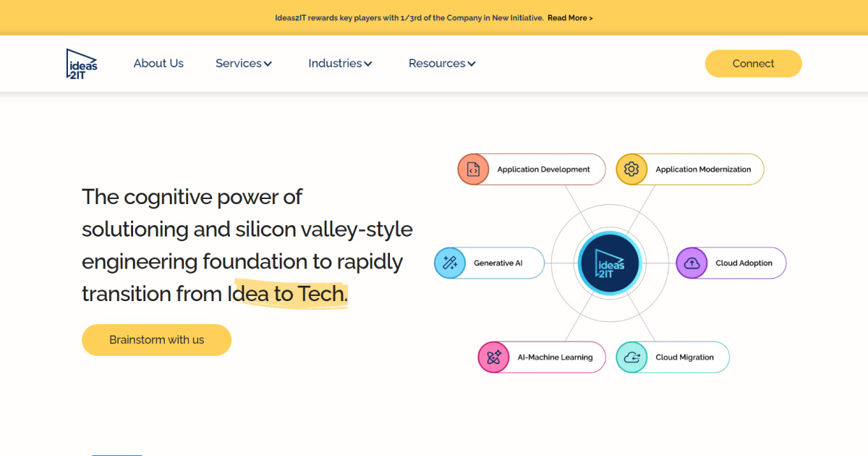Click the Application Development pill label
Image resolution: width=868 pixels, height=456 pixels.
tap(542, 169)
